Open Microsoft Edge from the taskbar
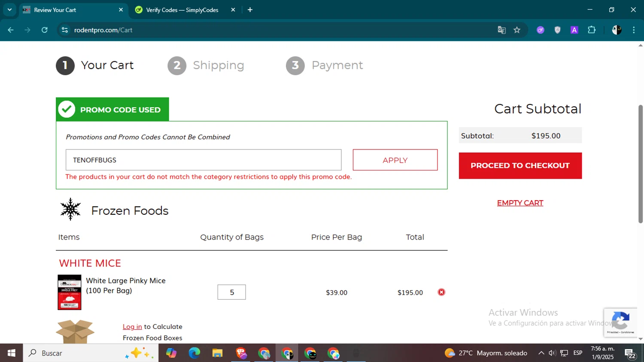The height and width of the screenshot is (362, 644). [194, 353]
